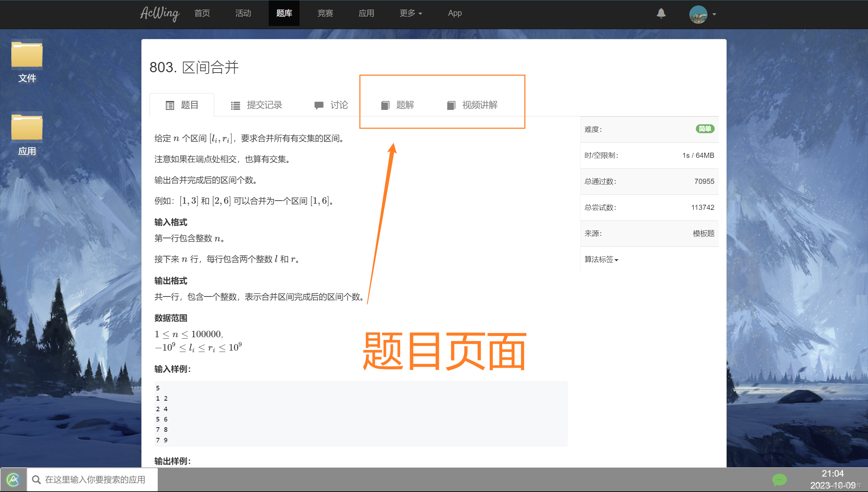868x492 pixels.
Task: Click the 总尝试数 label
Action: [x=600, y=207]
